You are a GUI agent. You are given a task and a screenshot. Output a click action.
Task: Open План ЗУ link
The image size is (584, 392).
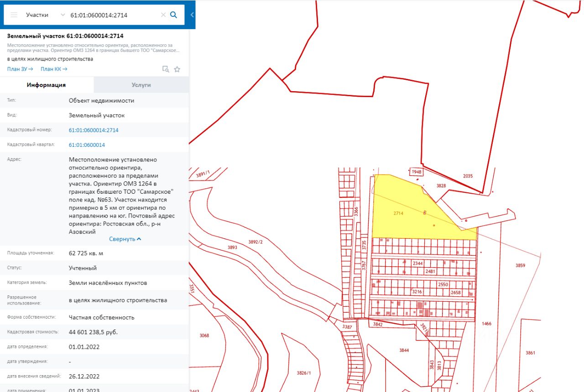(x=20, y=69)
